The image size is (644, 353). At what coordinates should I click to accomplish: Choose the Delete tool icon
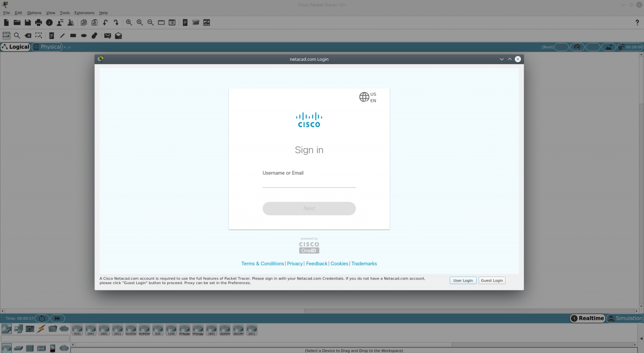[x=28, y=36]
